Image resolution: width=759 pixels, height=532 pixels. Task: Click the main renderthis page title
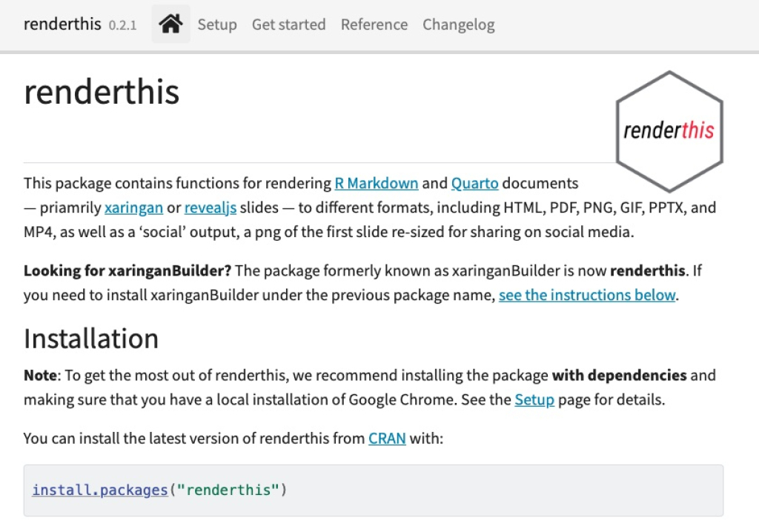102,93
